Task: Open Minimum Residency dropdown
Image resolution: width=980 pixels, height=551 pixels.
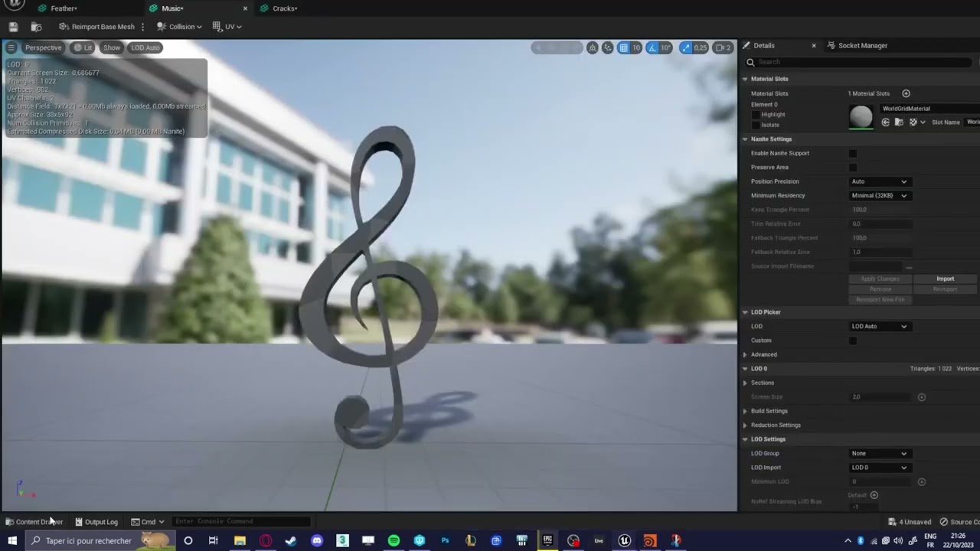Action: pyautogui.click(x=879, y=196)
